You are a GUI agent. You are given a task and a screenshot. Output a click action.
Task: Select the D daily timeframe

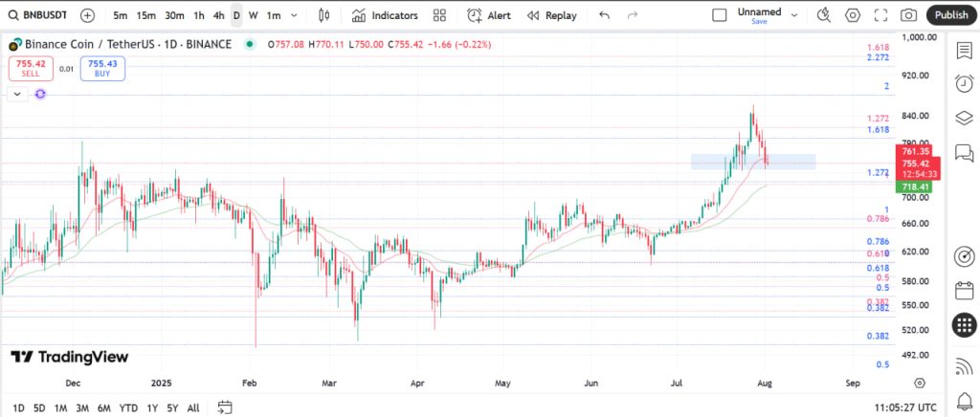(236, 15)
